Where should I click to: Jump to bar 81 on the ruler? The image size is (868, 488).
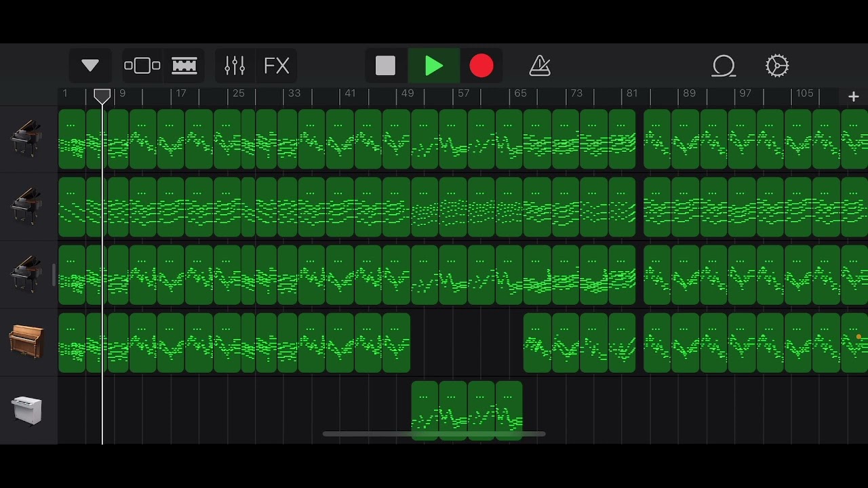coord(632,94)
